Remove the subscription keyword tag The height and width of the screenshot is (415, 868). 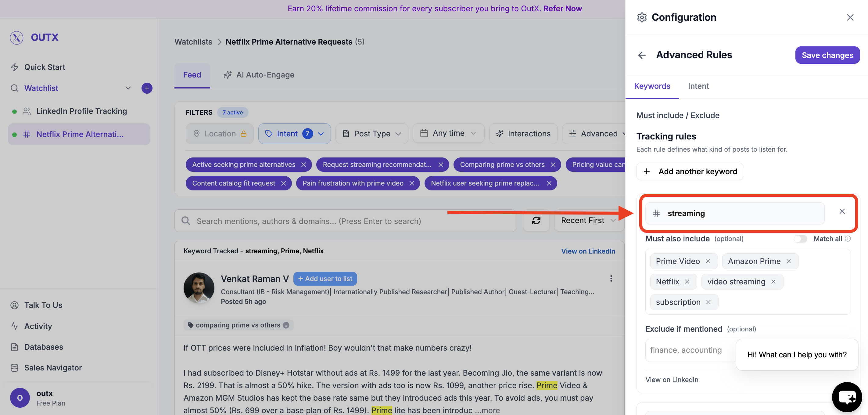click(708, 302)
